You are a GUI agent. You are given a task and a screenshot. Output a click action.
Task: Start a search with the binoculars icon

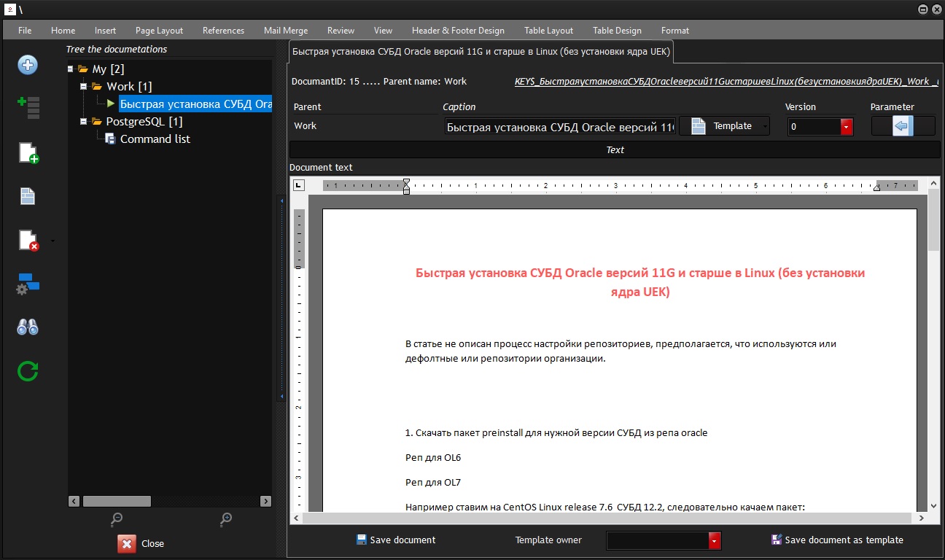click(27, 327)
